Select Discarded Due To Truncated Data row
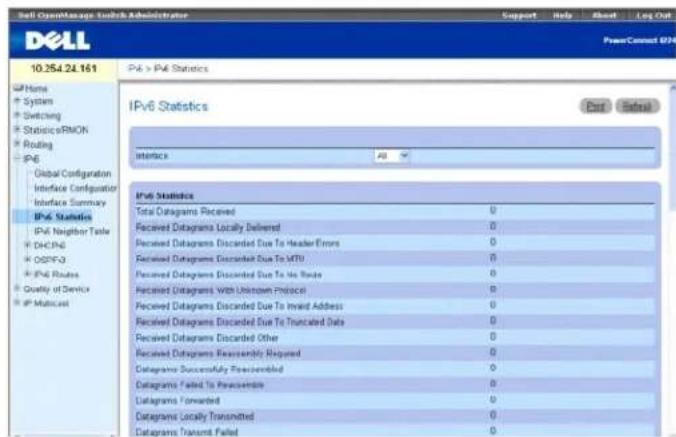 pos(395,322)
